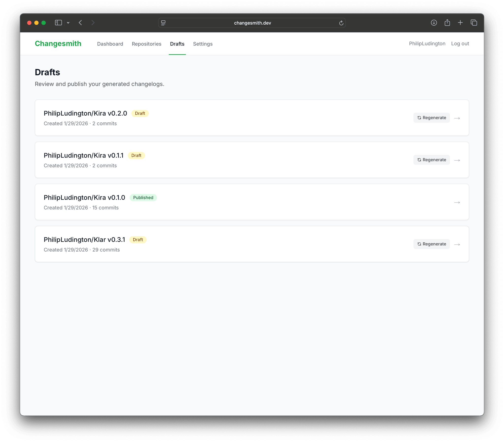Open the PhilipLudington profile link

click(x=427, y=44)
